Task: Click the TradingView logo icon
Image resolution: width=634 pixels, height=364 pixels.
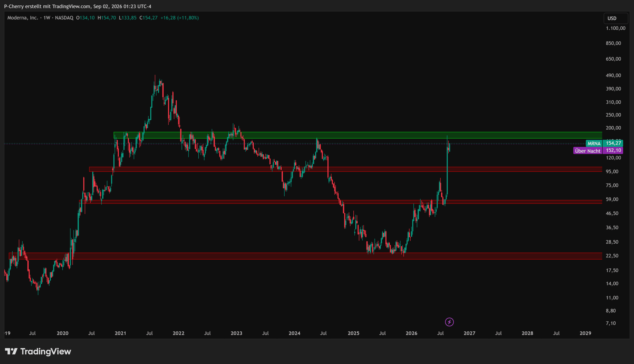Action: pyautogui.click(x=11, y=351)
